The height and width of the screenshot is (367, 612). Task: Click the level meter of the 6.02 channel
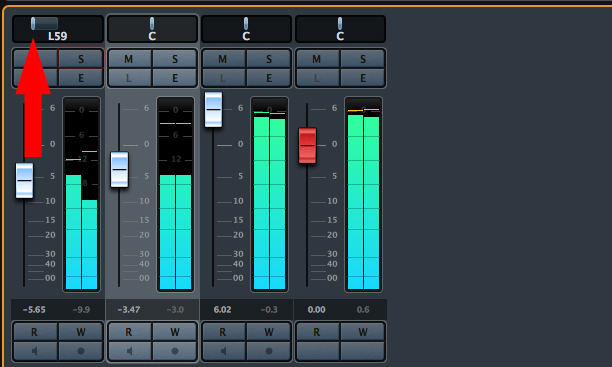tap(269, 194)
